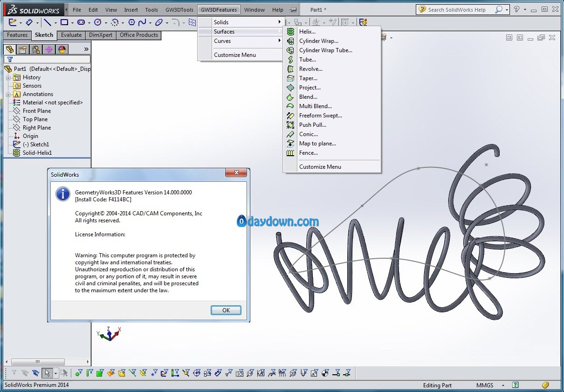Choose Freeform Swept from Surfaces menu
The image size is (564, 392).
(x=321, y=116)
